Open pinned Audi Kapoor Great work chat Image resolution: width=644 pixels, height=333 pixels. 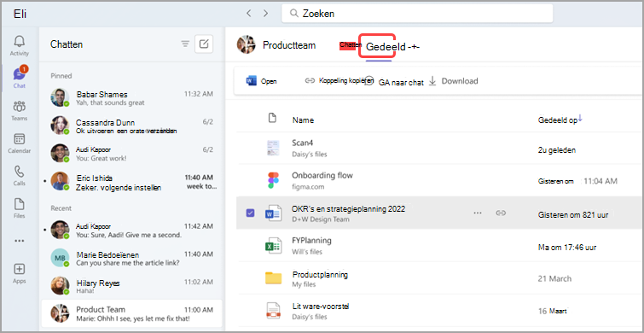(x=132, y=154)
